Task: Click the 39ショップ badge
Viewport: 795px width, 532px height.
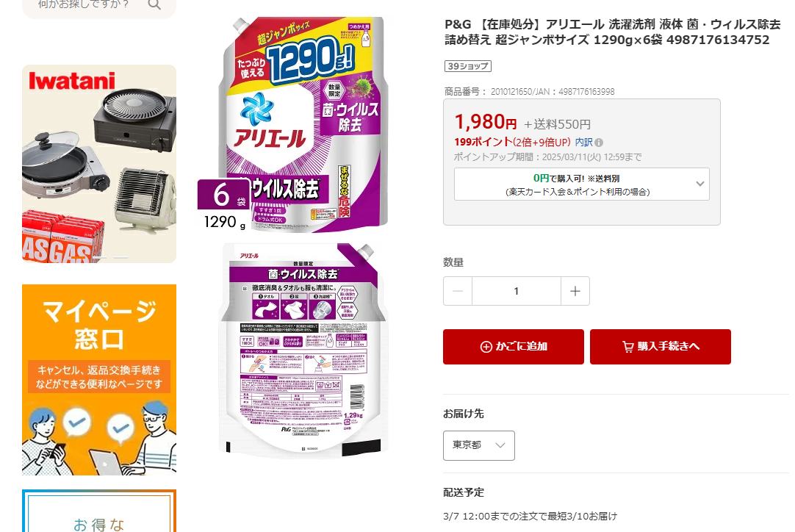Action: click(x=467, y=66)
